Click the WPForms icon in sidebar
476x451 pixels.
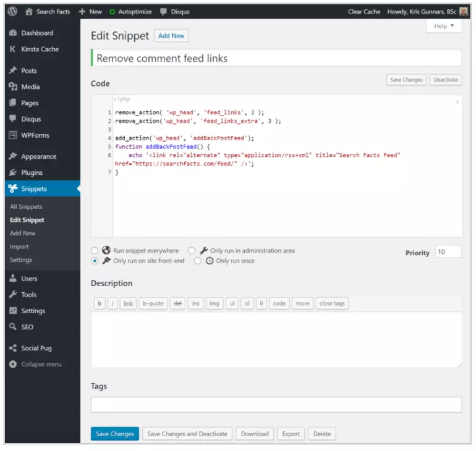pos(13,135)
